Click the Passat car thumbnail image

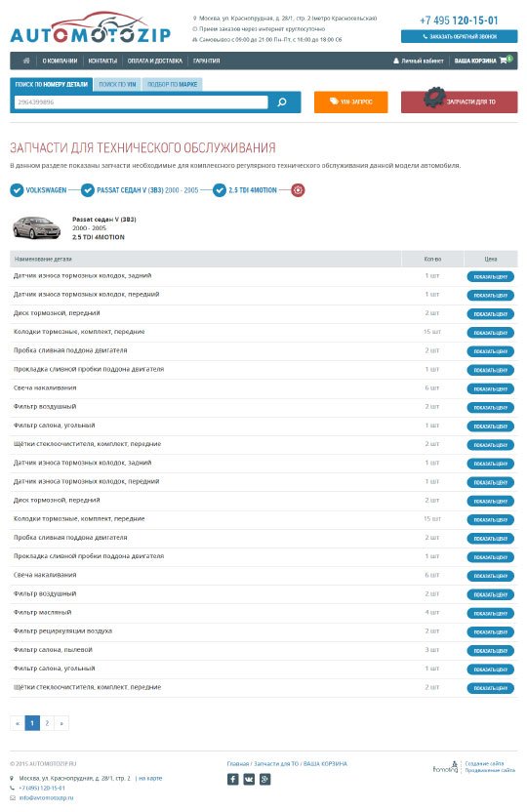pyautogui.click(x=36, y=227)
